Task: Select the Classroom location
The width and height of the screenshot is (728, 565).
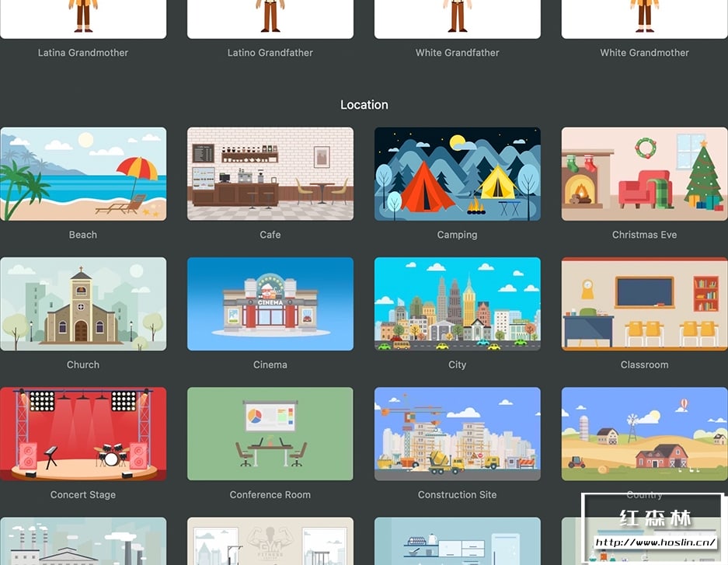Action: click(x=644, y=304)
